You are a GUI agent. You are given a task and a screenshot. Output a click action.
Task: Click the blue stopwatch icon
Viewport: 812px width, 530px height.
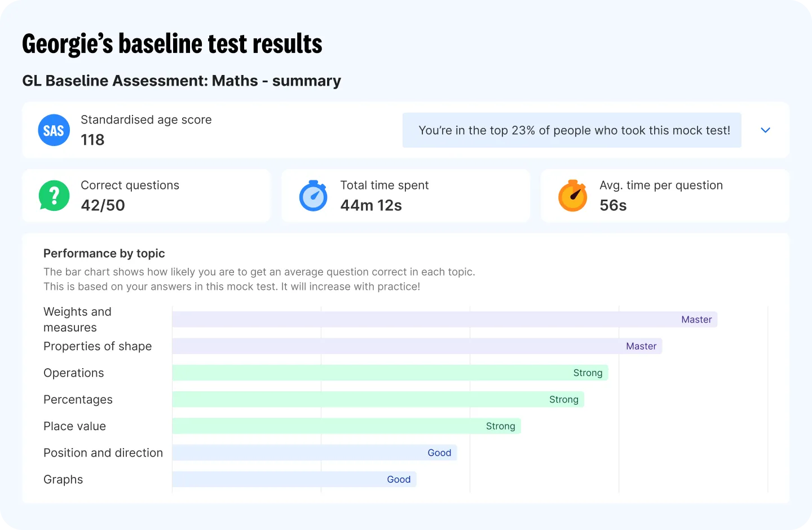(x=314, y=196)
